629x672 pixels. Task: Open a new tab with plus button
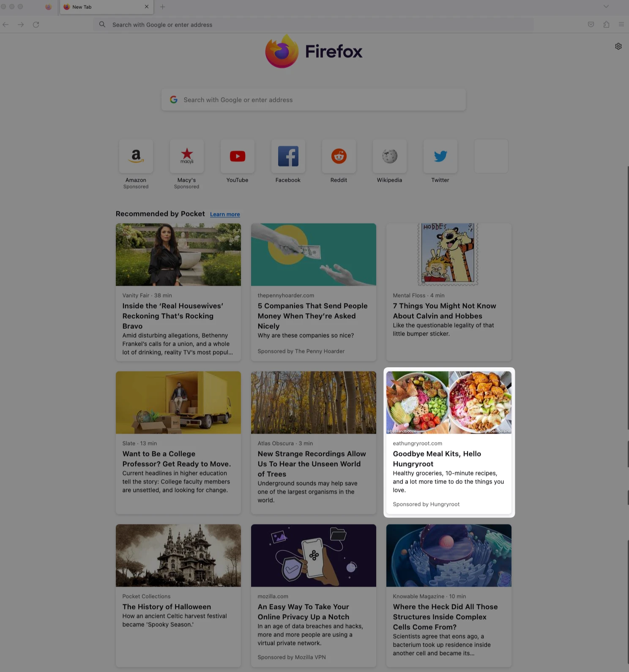pyautogui.click(x=163, y=7)
